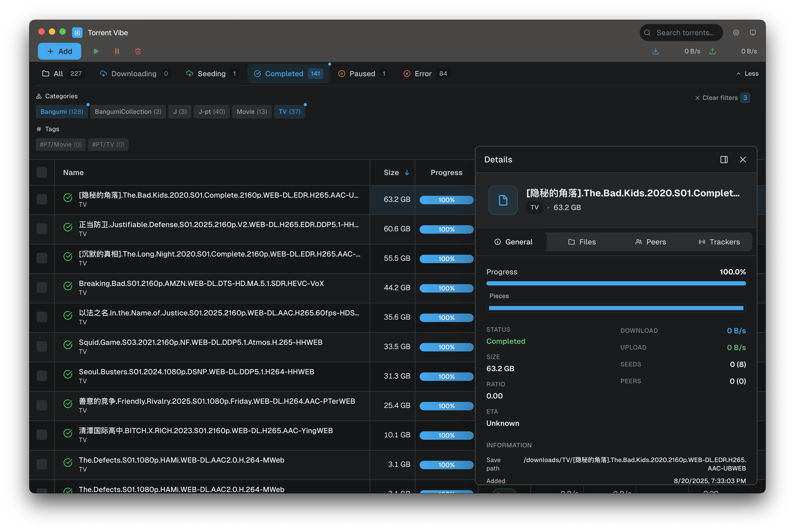Check box for In.the.Name.of.Justice row

tap(42, 317)
